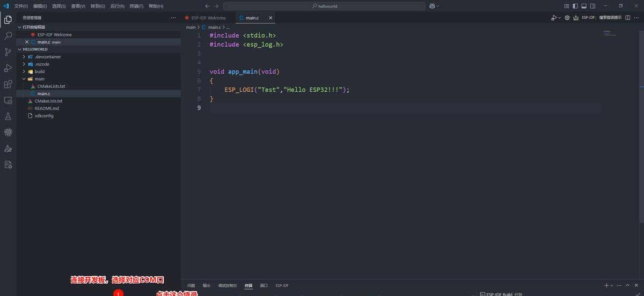
Task: Split the editor to the right
Action: [628, 18]
